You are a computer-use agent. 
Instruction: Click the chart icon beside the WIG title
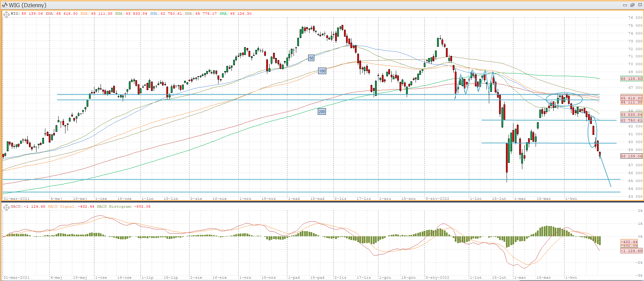click(x=4, y=5)
